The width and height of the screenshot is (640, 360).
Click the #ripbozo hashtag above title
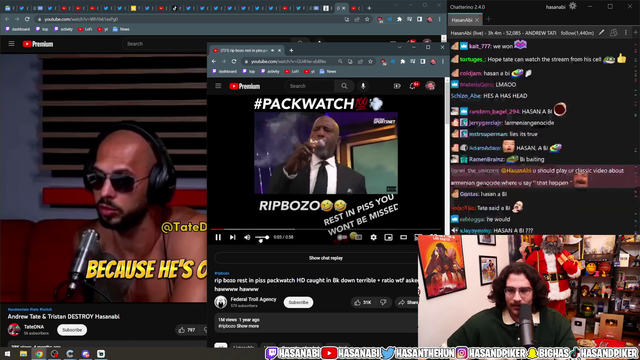222,273
